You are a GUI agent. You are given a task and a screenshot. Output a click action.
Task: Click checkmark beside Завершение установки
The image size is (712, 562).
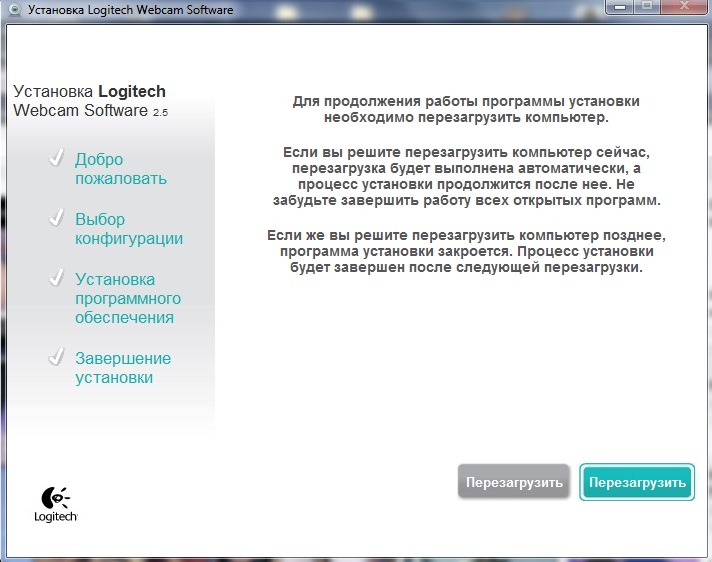click(x=56, y=356)
